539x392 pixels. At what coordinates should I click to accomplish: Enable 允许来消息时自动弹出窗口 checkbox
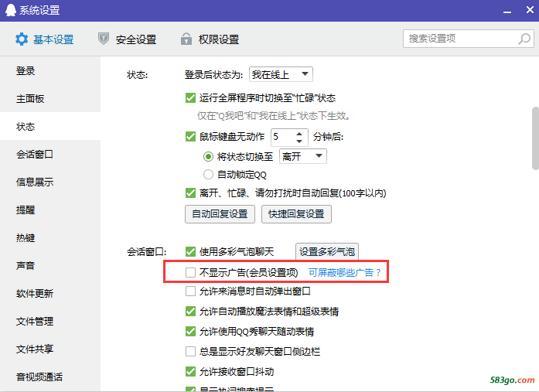tap(190, 291)
